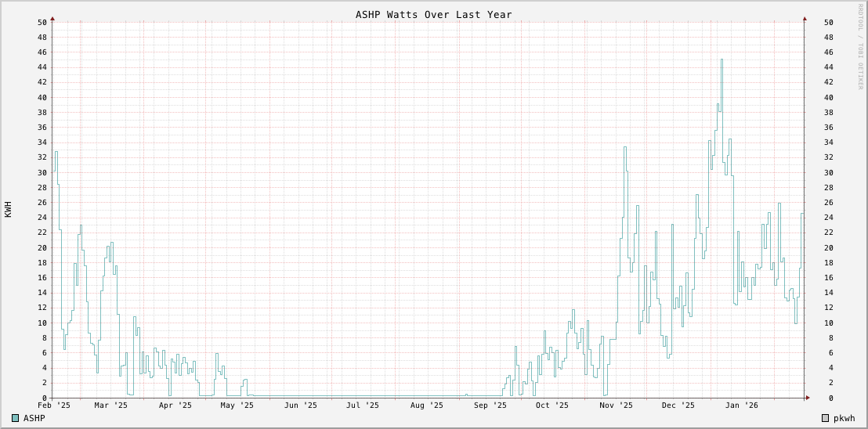Click the chart title ASHP Watts Over Last Year
Viewport: 868px width, 429px height.
(433, 14)
